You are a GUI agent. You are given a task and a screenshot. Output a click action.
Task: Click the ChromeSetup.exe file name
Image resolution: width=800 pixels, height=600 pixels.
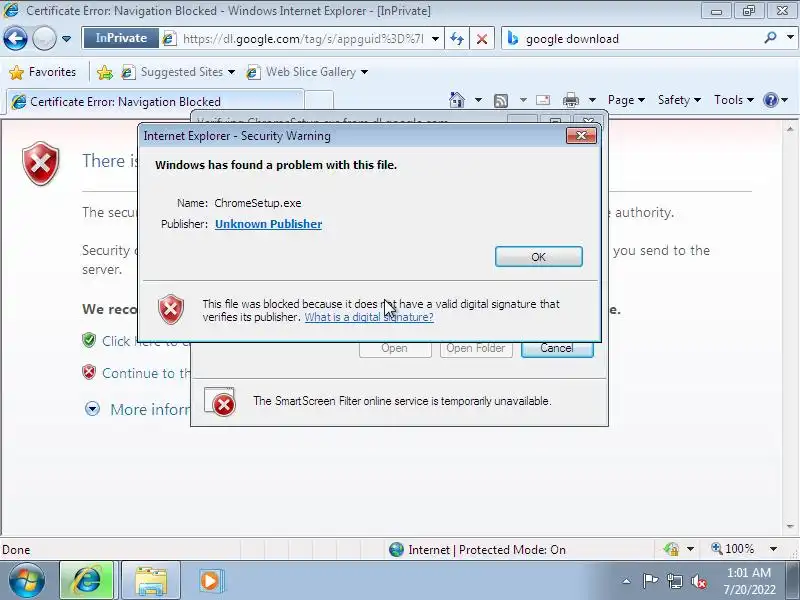point(258,203)
